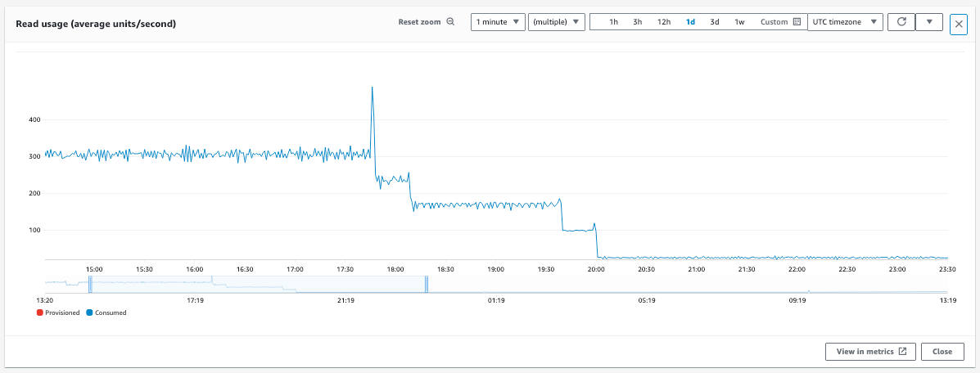Choose the 1d time range
This screenshot has width=980, height=373.
(690, 22)
